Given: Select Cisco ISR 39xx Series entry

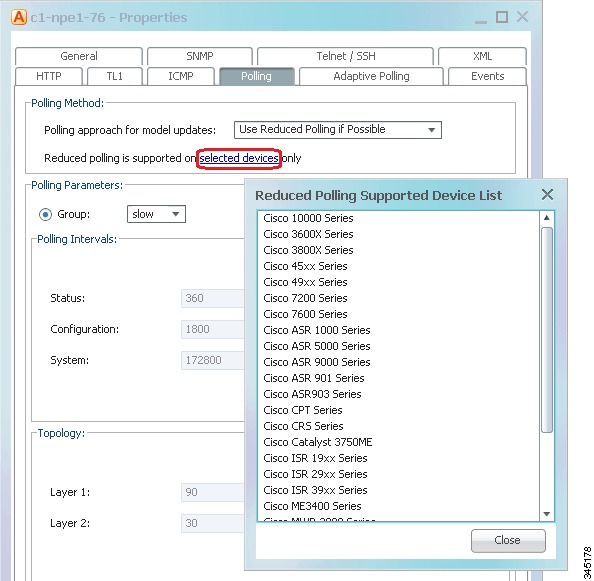Looking at the screenshot, I should (x=399, y=490).
